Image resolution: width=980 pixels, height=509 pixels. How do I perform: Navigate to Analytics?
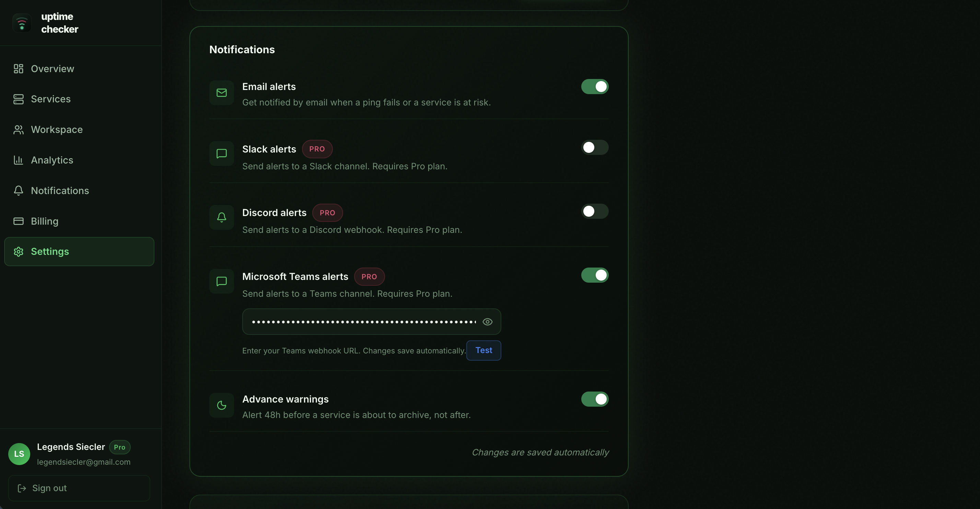tap(79, 160)
